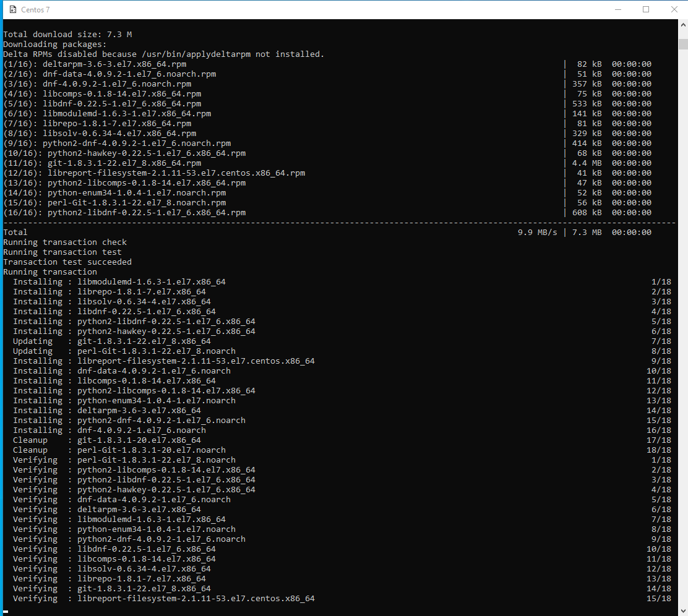The width and height of the screenshot is (688, 616).
Task: Click the "Centos 7" window title text
Action: 37,9
